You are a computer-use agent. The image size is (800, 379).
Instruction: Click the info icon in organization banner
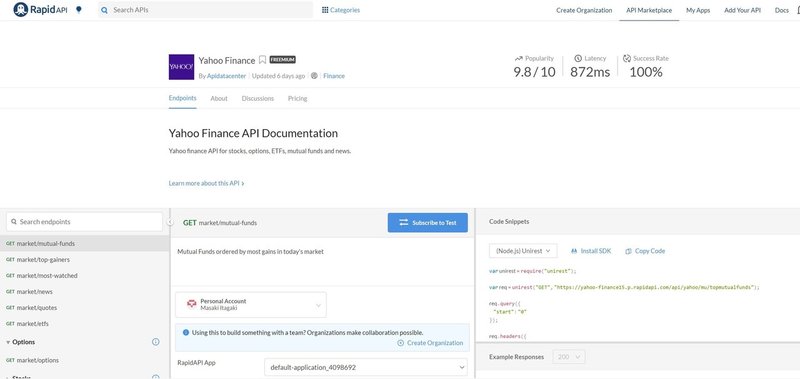(186, 332)
